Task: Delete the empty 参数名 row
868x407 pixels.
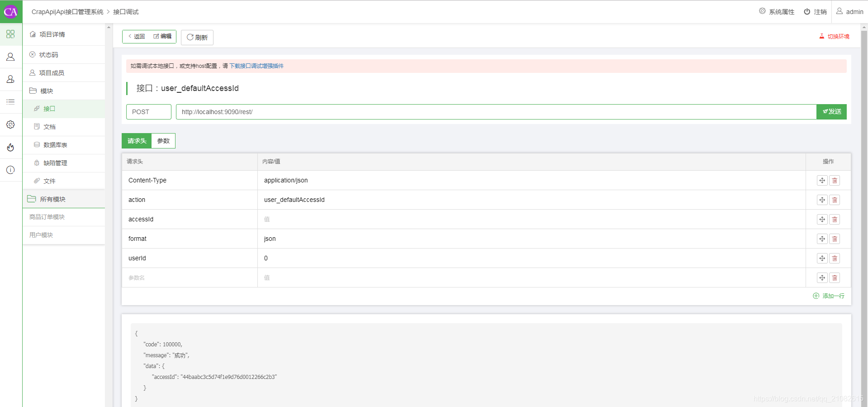Action: point(835,278)
